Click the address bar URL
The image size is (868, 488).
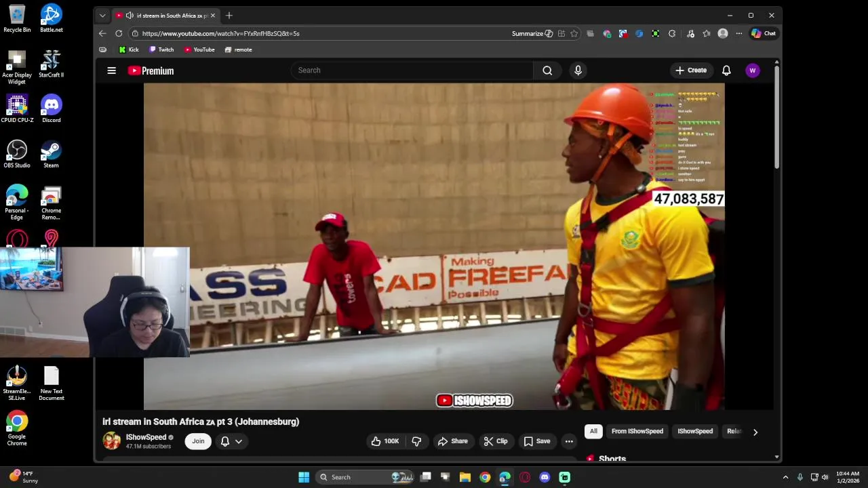(221, 33)
